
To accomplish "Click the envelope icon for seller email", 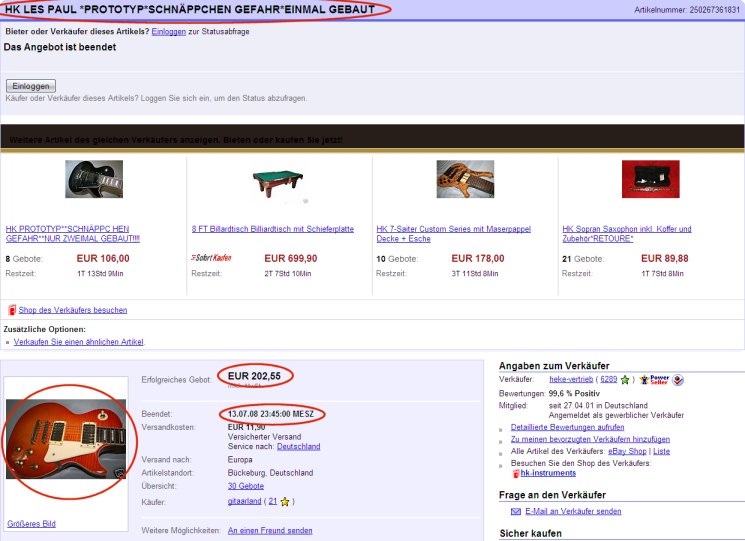I will point(516,512).
